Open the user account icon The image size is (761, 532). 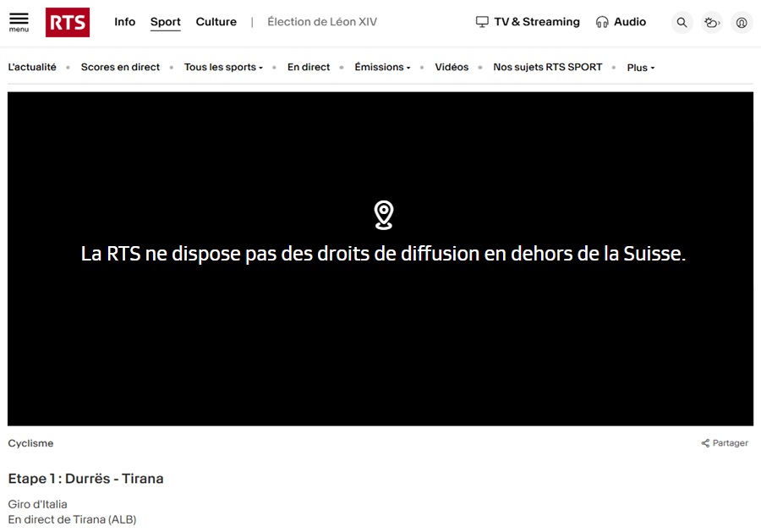pos(742,22)
